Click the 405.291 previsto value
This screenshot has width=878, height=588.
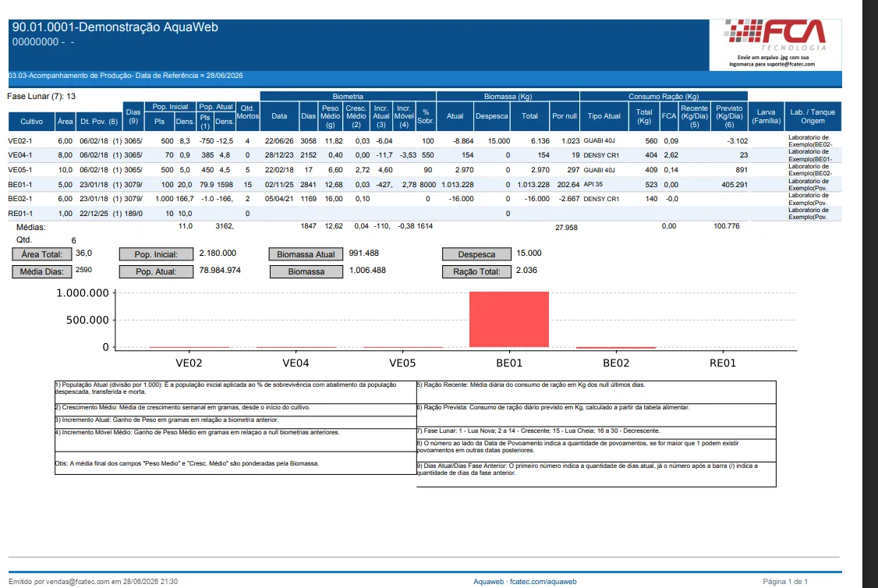pyautogui.click(x=735, y=184)
